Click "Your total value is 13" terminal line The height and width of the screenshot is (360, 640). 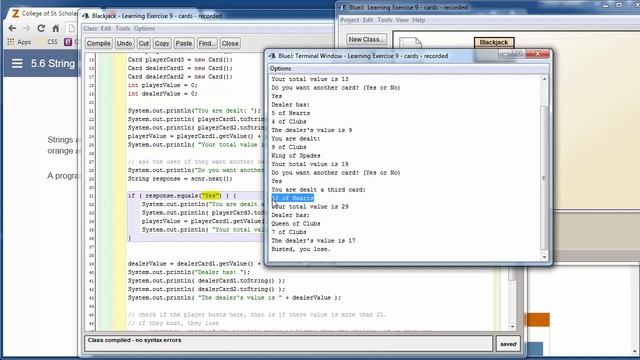click(x=310, y=79)
